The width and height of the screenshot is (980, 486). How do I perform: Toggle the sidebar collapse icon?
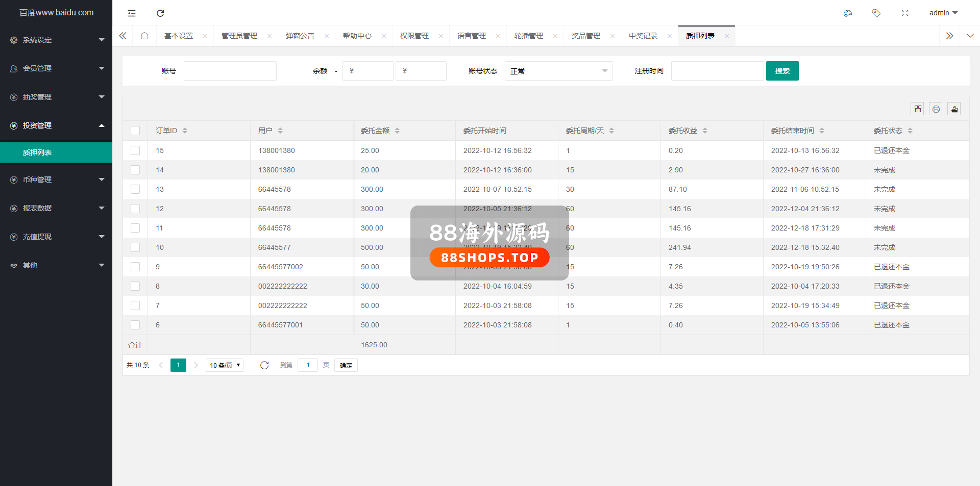coord(132,13)
